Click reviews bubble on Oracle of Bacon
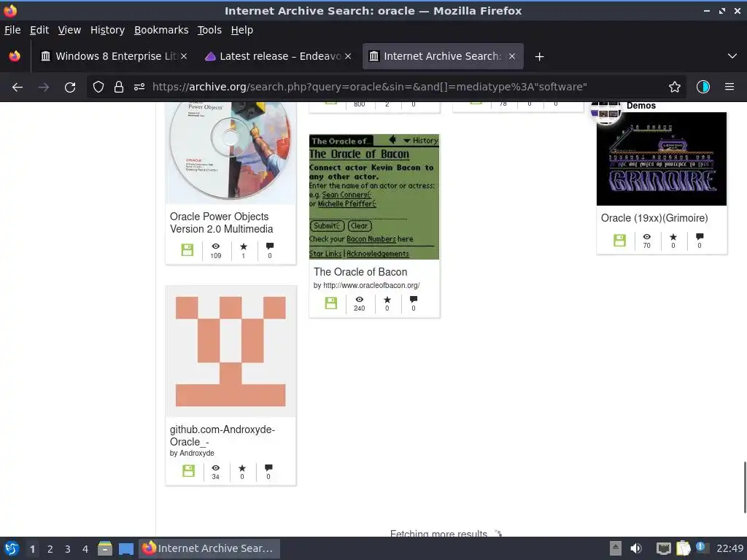 click(414, 299)
